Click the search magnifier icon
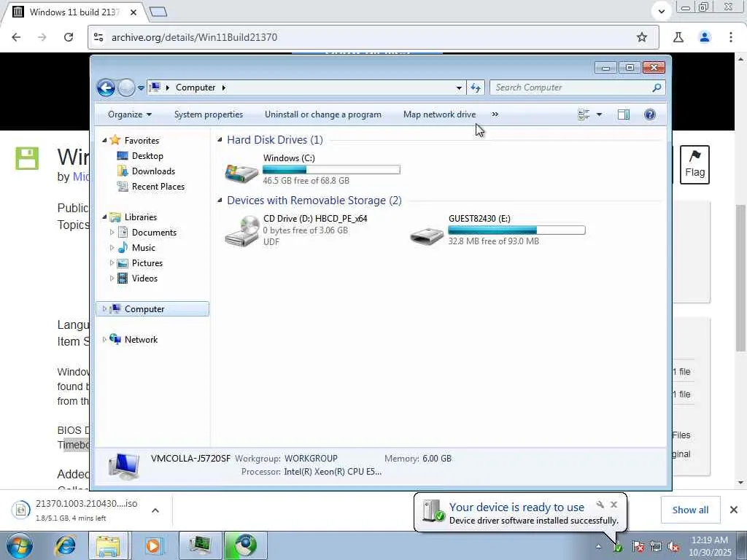747x560 pixels. pos(657,87)
